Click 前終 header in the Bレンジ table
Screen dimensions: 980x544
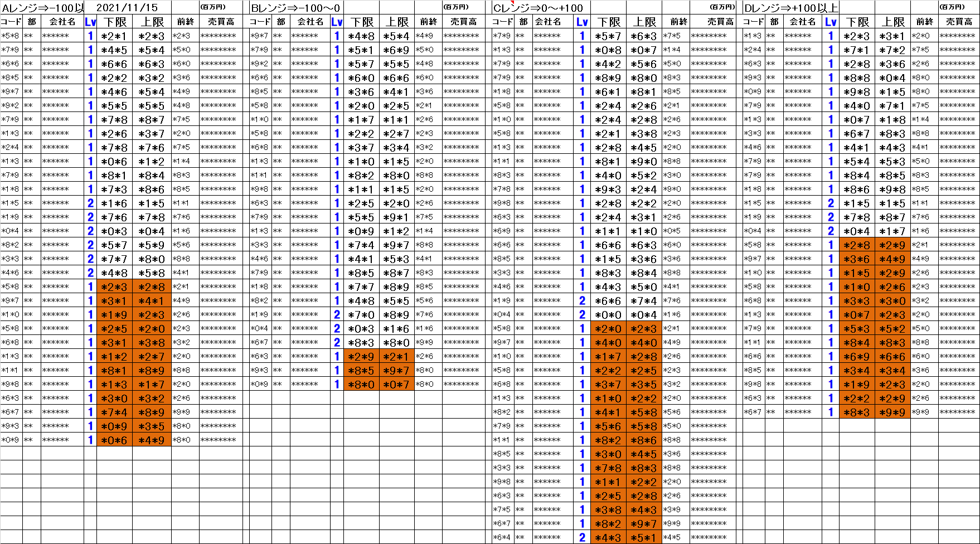click(428, 22)
